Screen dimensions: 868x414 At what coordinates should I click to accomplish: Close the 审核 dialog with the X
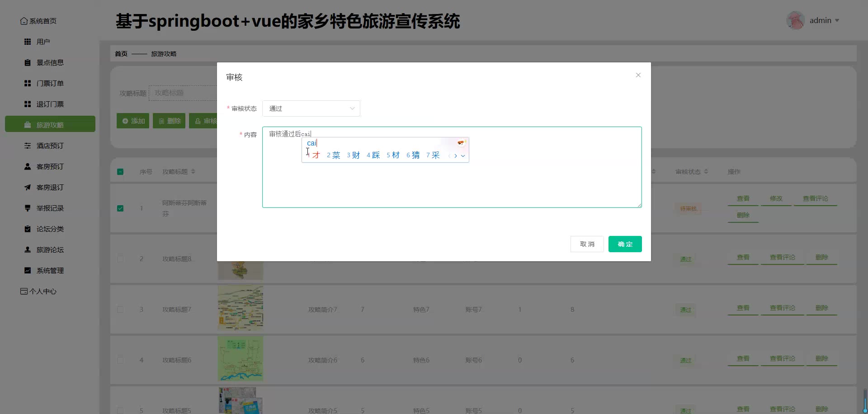pyautogui.click(x=638, y=75)
